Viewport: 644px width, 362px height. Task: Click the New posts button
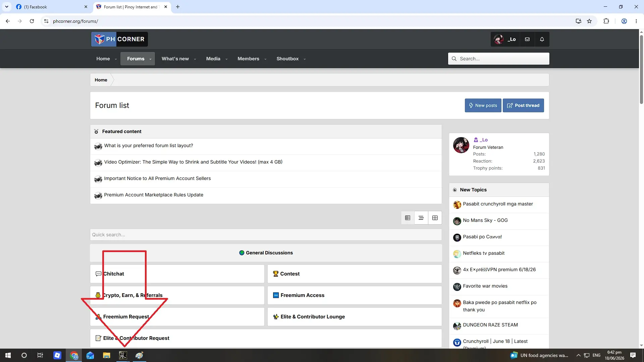[x=483, y=105]
